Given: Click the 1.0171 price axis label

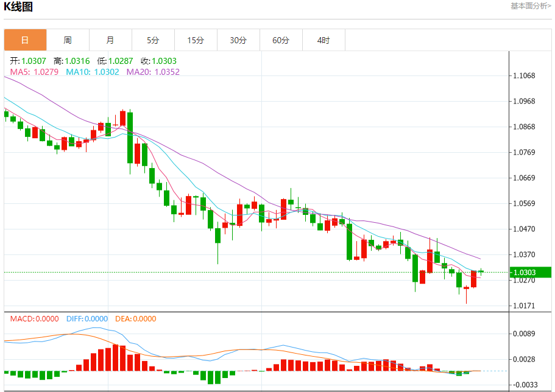Looking at the screenshot, I should tap(524, 306).
